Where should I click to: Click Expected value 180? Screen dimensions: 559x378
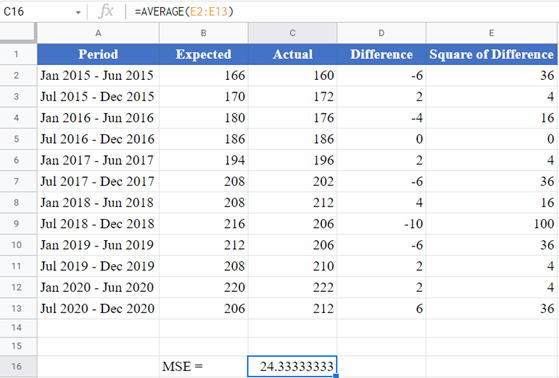204,118
